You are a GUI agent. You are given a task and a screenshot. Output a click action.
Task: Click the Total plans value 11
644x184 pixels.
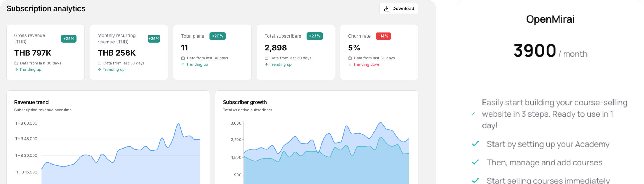pos(184,48)
